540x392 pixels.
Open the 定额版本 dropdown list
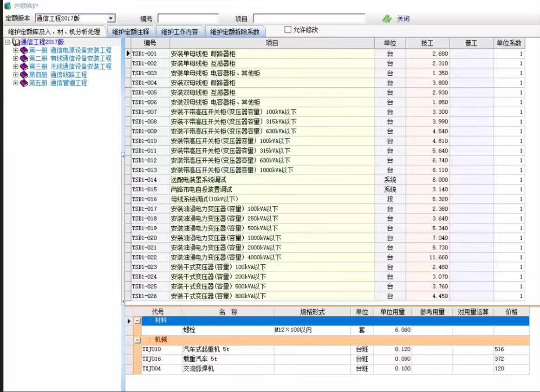point(111,19)
